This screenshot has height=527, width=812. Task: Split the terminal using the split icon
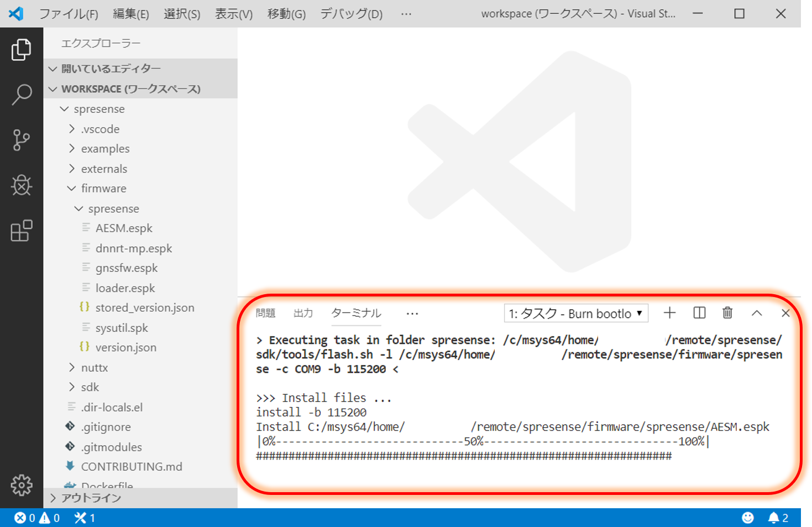[698, 313]
